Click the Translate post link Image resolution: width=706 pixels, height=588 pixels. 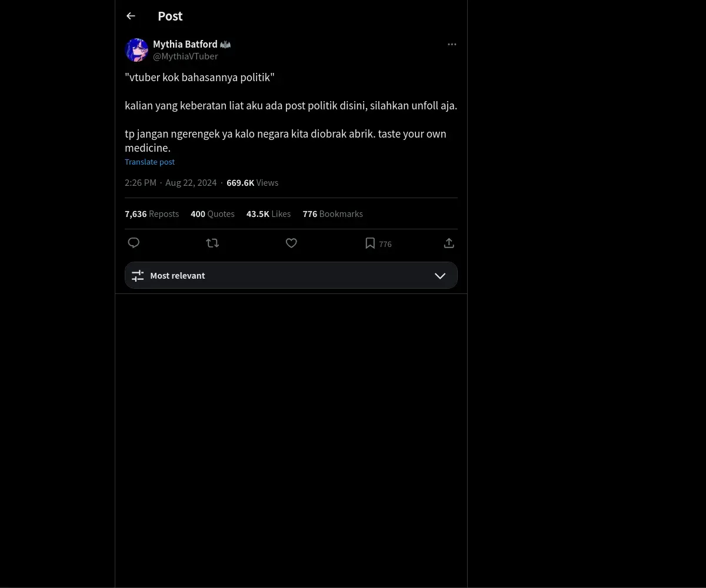[149, 162]
